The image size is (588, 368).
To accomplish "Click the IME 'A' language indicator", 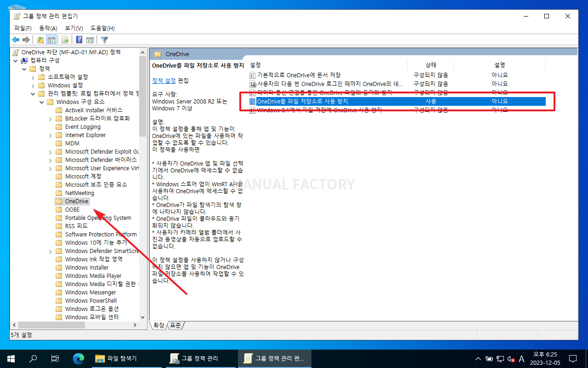I will (521, 359).
